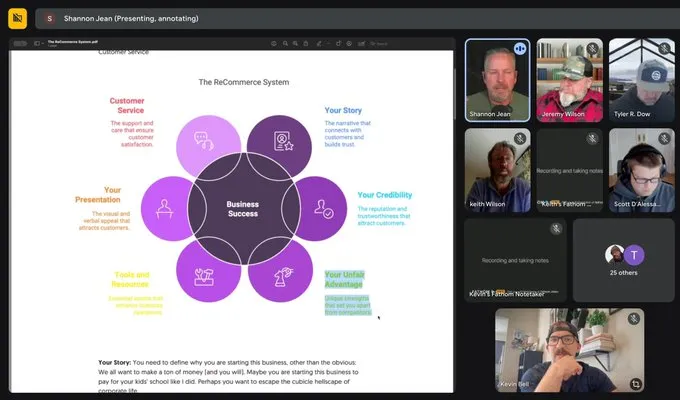This screenshot has width=680, height=400.
Task: Click Shannon Jean's audio activity indicator
Action: [520, 48]
